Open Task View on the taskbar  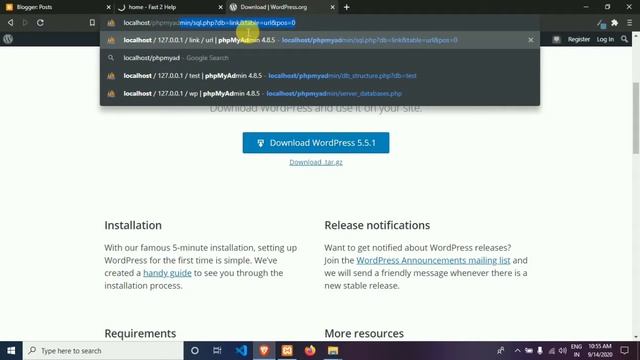pyautogui.click(x=217, y=351)
